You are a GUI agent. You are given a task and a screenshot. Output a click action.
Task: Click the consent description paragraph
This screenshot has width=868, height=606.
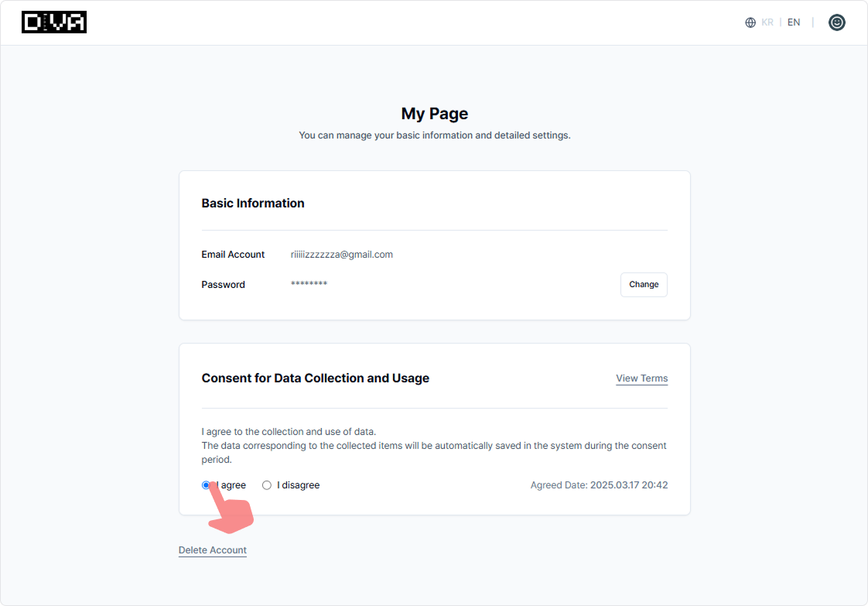433,446
